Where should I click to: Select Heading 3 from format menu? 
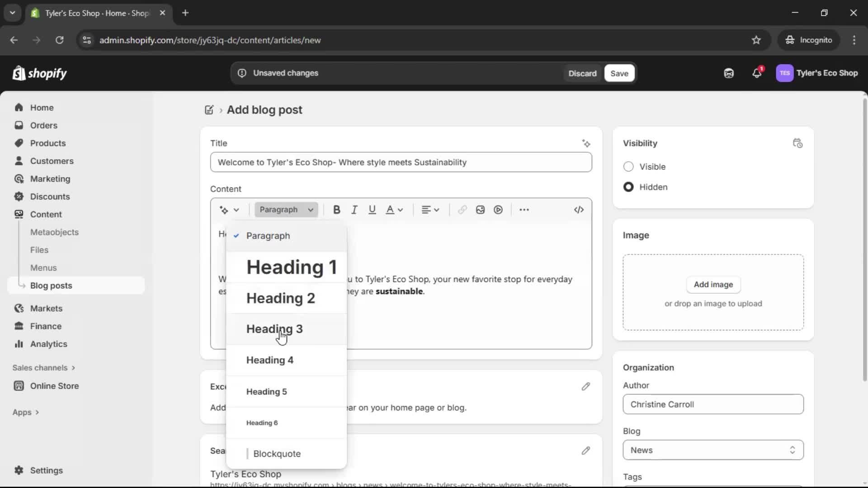[x=275, y=329]
